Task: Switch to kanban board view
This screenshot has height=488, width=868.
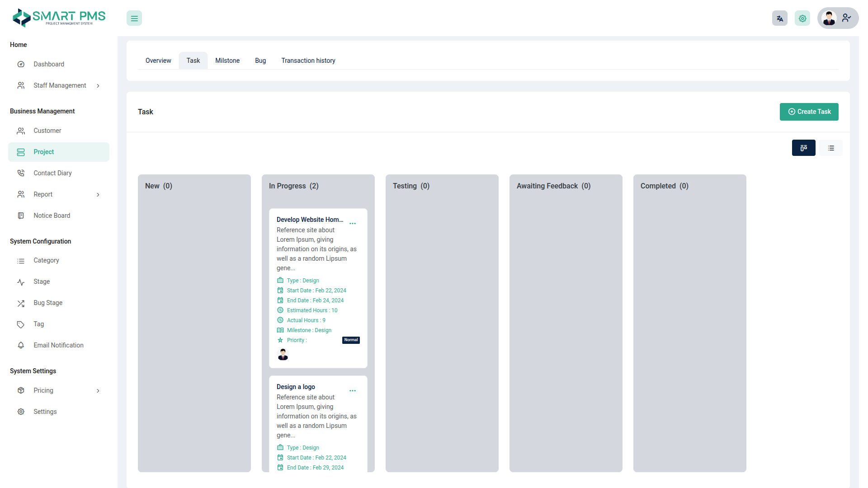Action: [803, 148]
